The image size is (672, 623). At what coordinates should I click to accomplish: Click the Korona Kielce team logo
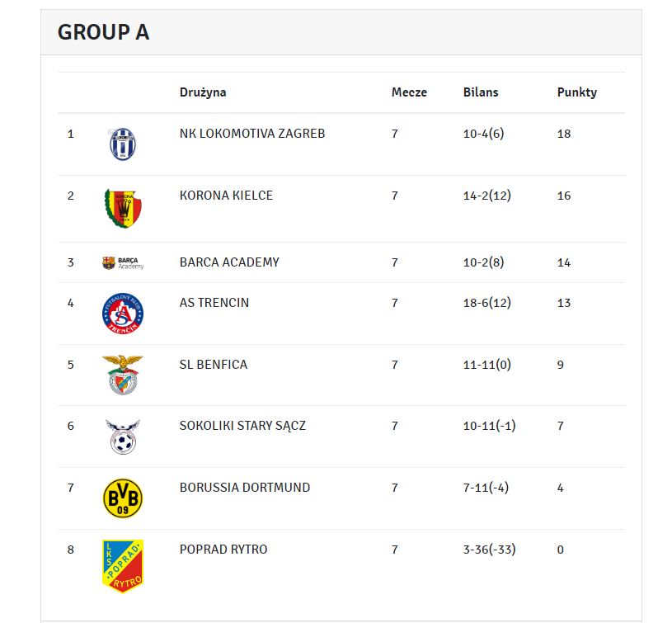coord(123,209)
